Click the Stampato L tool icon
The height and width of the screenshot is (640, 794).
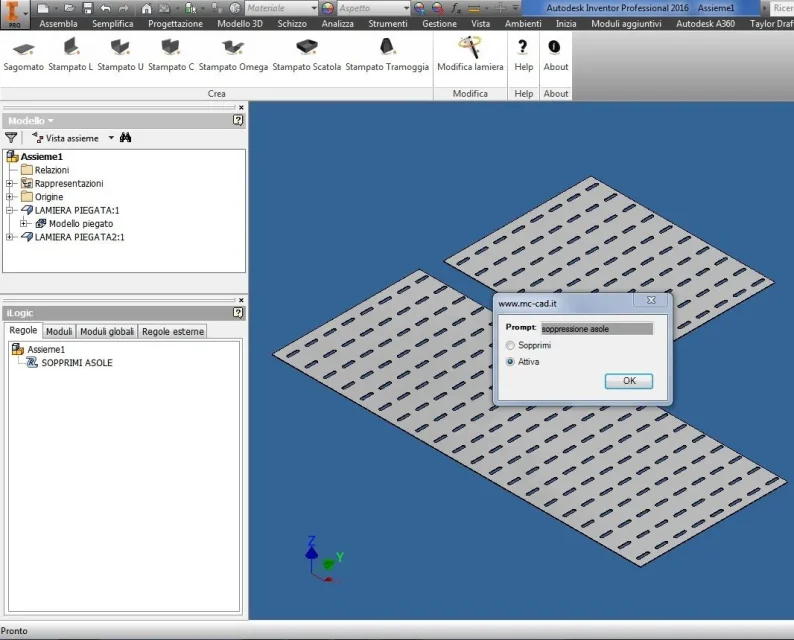tap(71, 47)
